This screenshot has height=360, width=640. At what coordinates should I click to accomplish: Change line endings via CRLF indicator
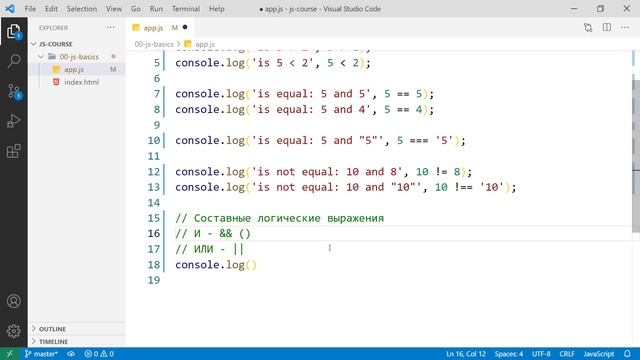[x=567, y=354]
